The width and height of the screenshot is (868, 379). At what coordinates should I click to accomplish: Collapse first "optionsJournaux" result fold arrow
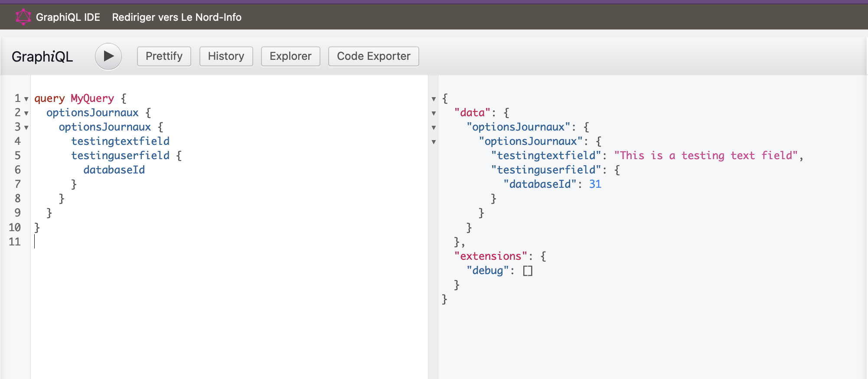click(434, 128)
